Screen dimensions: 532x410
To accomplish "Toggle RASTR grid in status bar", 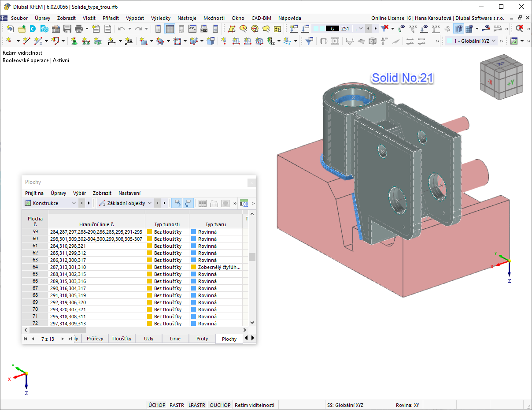I will [x=177, y=405].
